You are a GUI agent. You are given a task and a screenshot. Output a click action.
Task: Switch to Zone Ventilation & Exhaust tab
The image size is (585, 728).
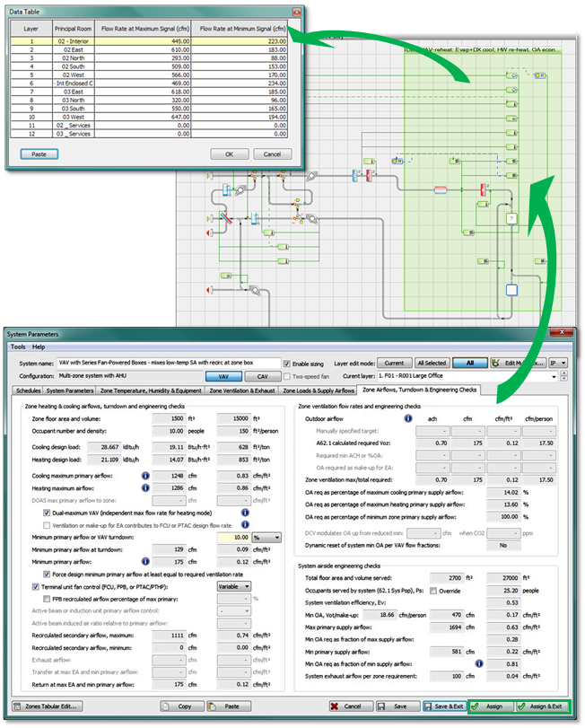coord(241,391)
